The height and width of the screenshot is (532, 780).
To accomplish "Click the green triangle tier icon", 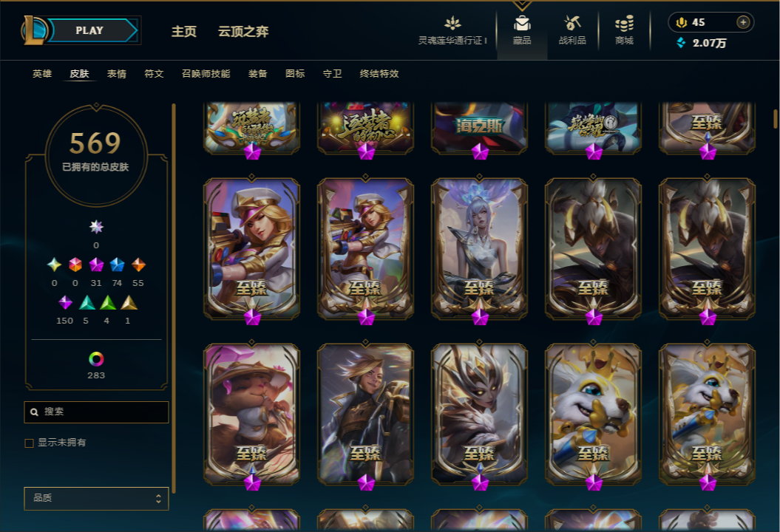I will click(107, 302).
